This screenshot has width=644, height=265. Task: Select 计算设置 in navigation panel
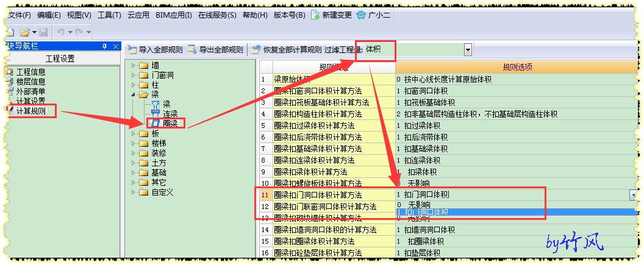point(30,101)
